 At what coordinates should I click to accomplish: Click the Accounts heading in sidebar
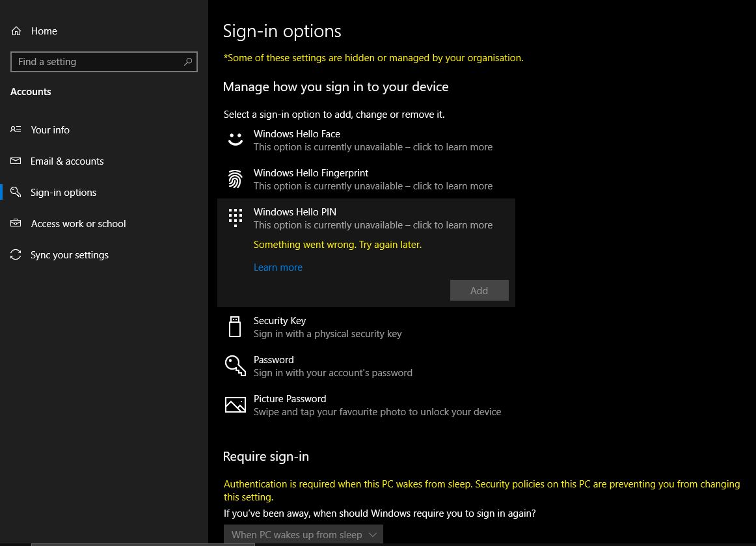[31, 92]
